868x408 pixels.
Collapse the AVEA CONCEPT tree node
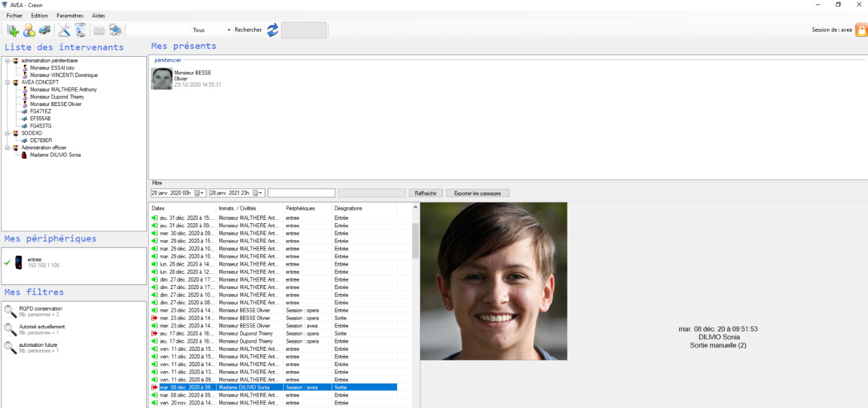pyautogui.click(x=7, y=82)
